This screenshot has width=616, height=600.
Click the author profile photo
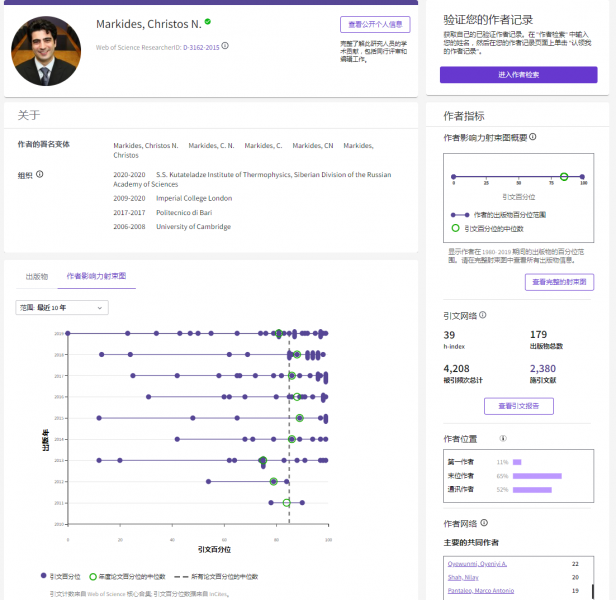pyautogui.click(x=47, y=51)
